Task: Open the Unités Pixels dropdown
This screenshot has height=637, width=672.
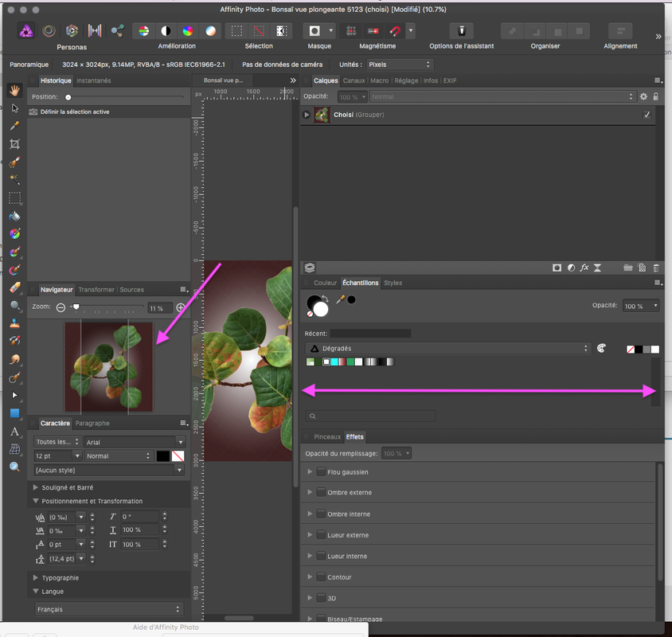Action: pyautogui.click(x=399, y=64)
